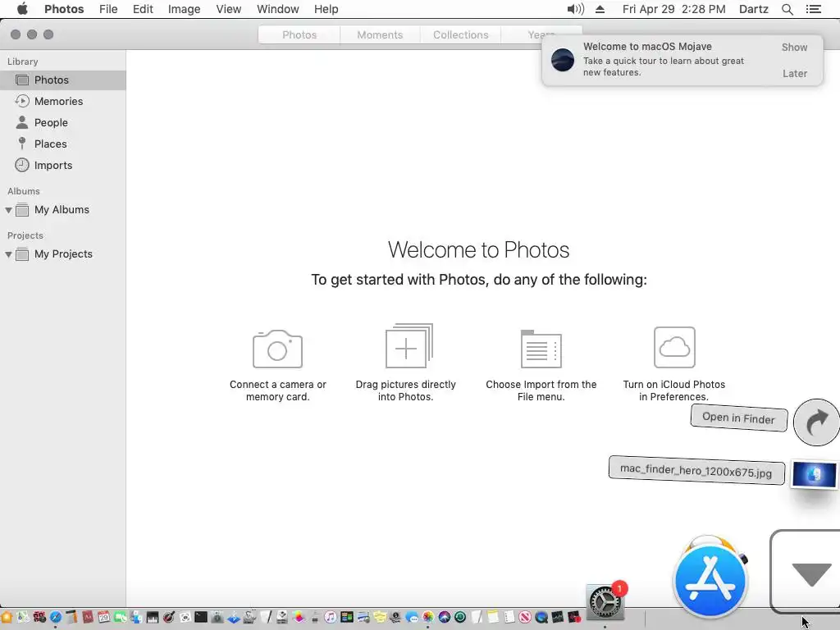840x630 pixels.
Task: Select the My Albums folder
Action: (x=62, y=210)
